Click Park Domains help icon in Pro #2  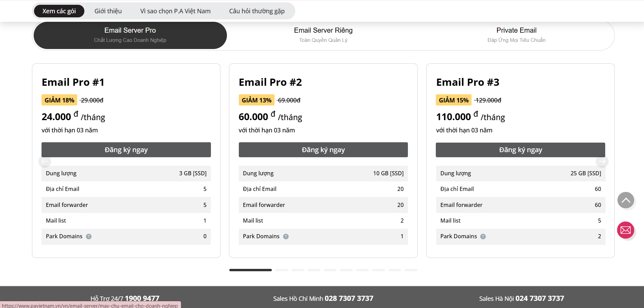point(286,237)
